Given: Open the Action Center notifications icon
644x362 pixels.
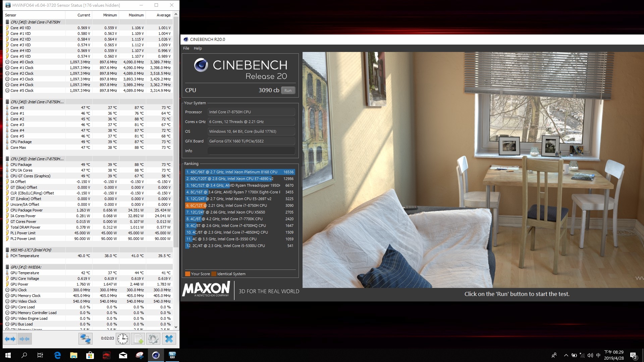Looking at the screenshot, I should point(634,355).
